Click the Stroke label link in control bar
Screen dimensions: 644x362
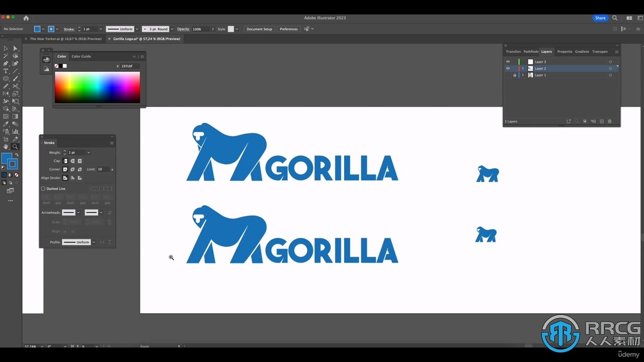69,29
